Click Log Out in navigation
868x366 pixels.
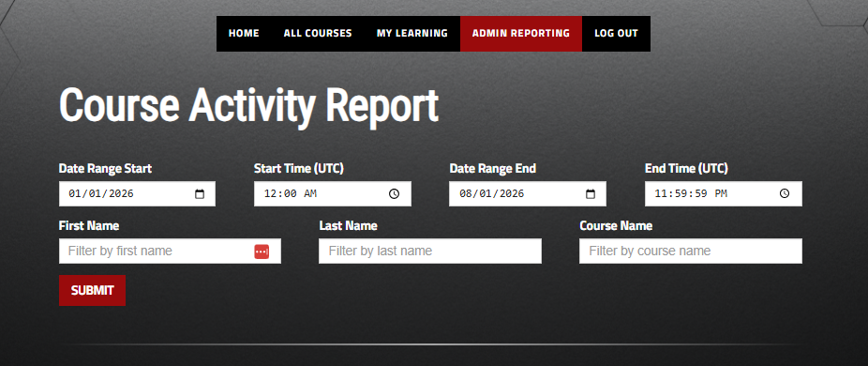pyautogui.click(x=616, y=33)
